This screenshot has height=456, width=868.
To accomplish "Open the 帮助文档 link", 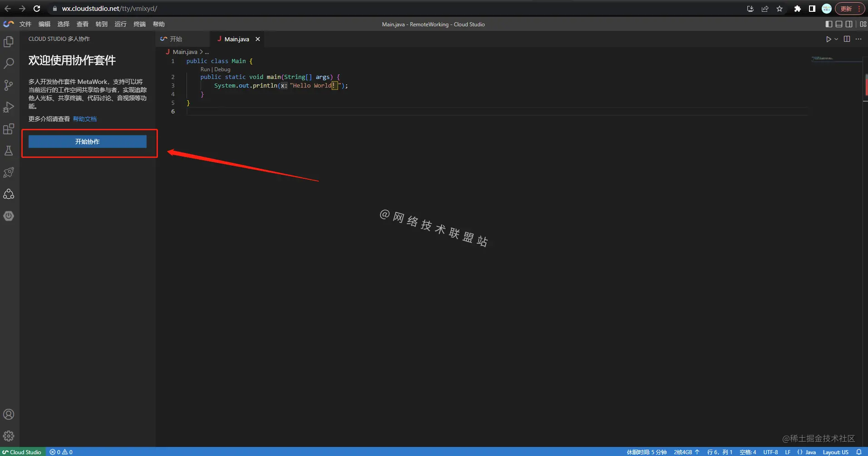I will click(85, 119).
